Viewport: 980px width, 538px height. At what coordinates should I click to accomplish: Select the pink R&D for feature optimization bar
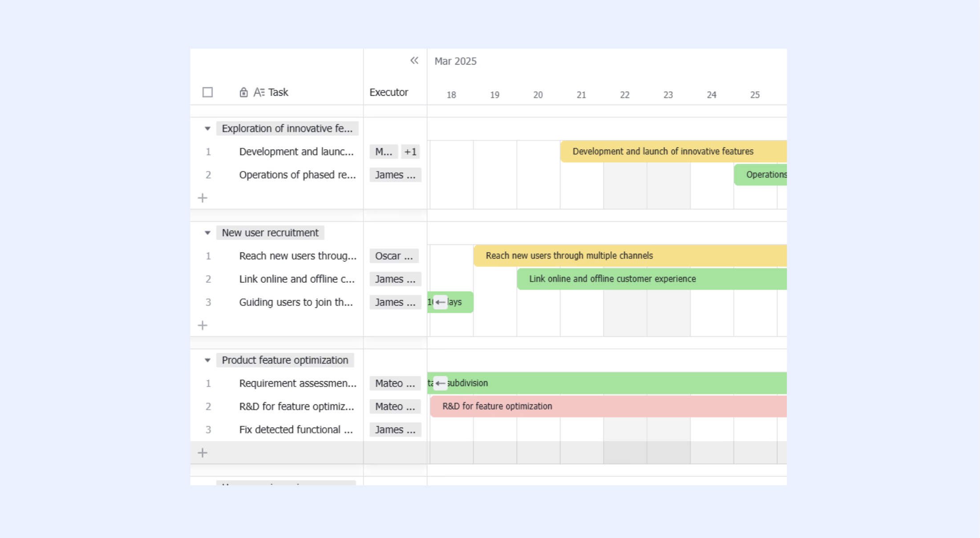pos(608,406)
